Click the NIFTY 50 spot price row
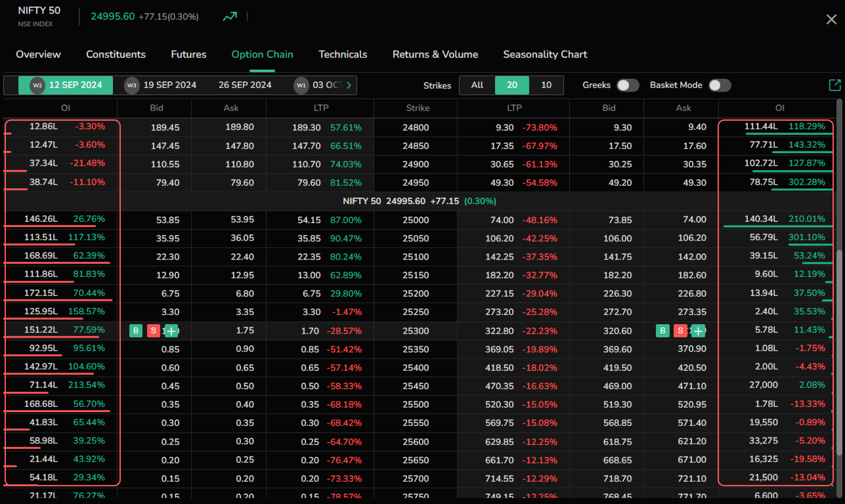The width and height of the screenshot is (845, 504). click(420, 201)
